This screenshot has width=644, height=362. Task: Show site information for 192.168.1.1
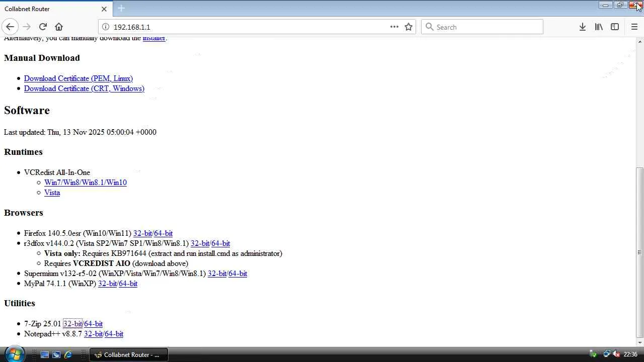tap(105, 27)
